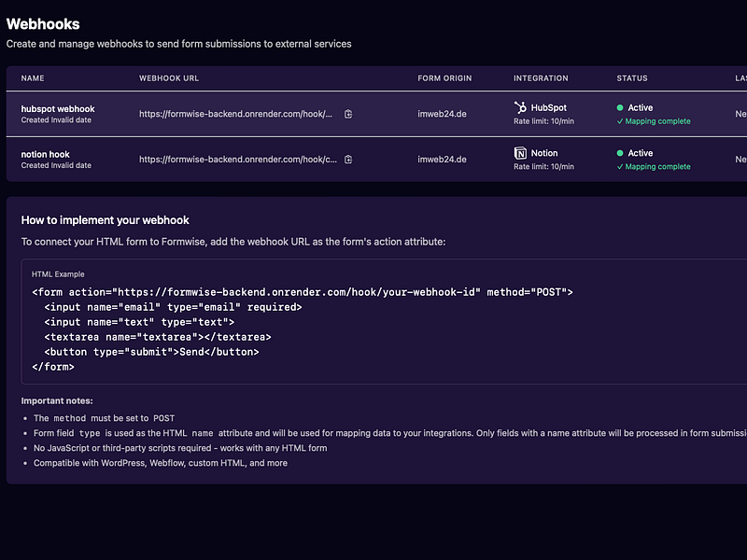Click the form action code line
The width and height of the screenshot is (747, 560).
pyautogui.click(x=303, y=292)
